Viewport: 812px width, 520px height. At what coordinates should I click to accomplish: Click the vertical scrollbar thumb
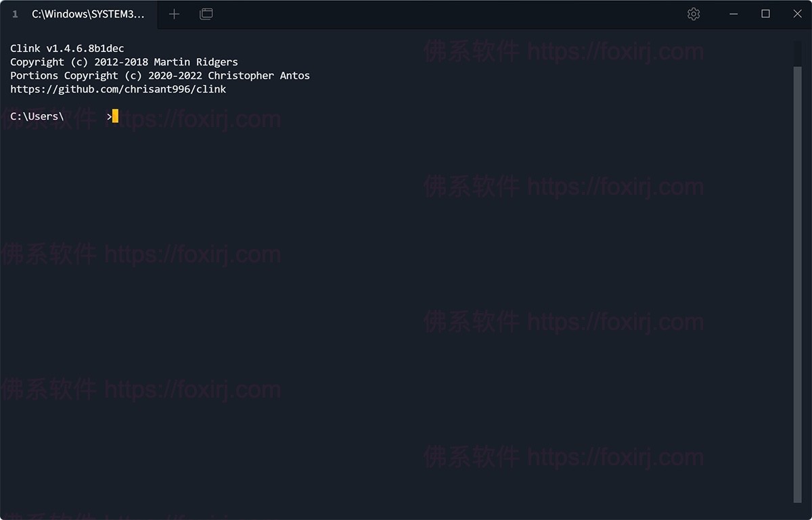point(797,270)
